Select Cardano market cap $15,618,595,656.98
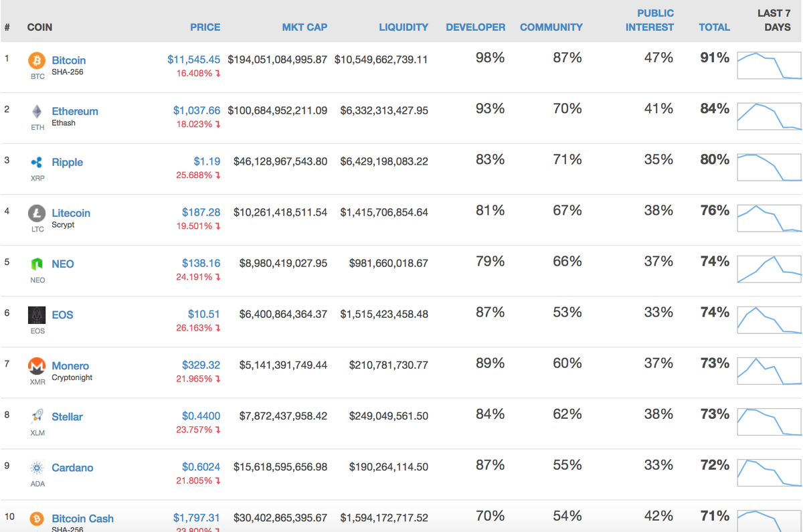Image resolution: width=803 pixels, height=532 pixels. pyautogui.click(x=280, y=467)
